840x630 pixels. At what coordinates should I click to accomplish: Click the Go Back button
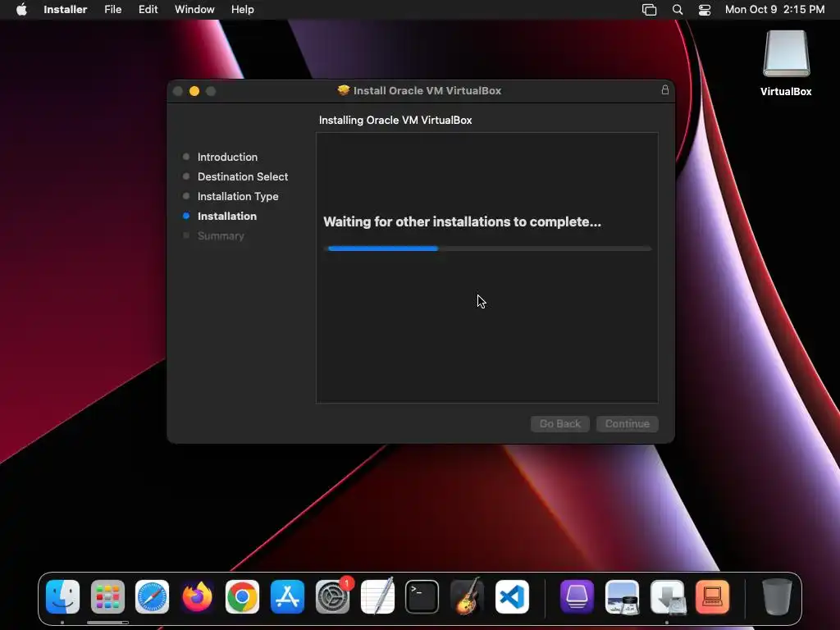pos(559,424)
